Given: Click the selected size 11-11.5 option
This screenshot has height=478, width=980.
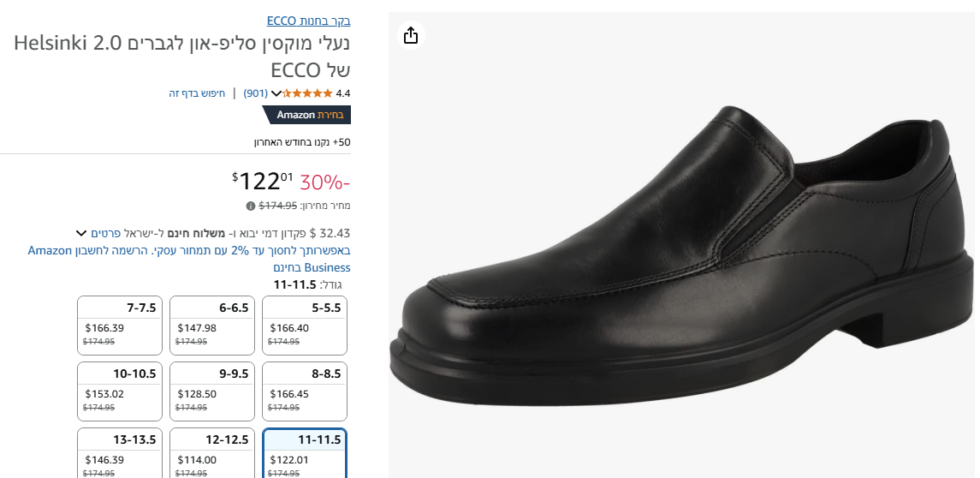Looking at the screenshot, I should (x=304, y=453).
